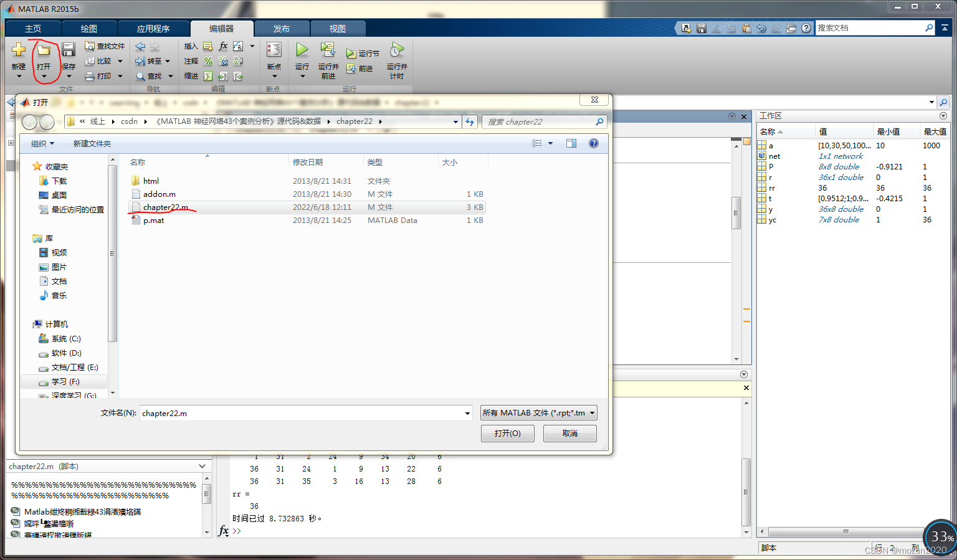Click the help icon in Open dialog
The width and height of the screenshot is (957, 560).
594,143
